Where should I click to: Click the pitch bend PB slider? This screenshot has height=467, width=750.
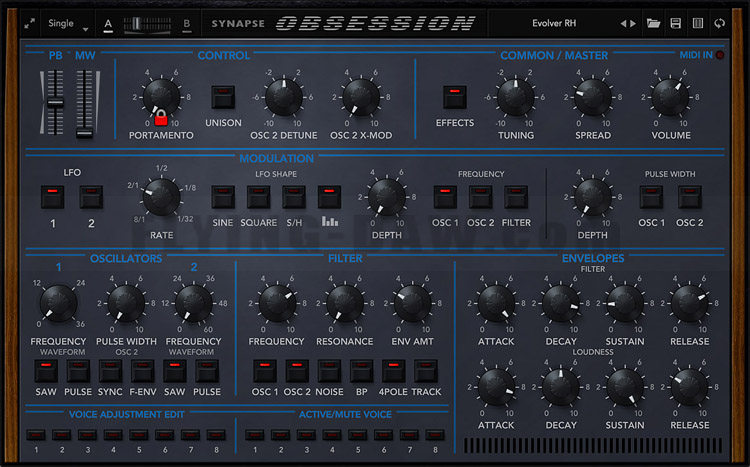point(55,102)
